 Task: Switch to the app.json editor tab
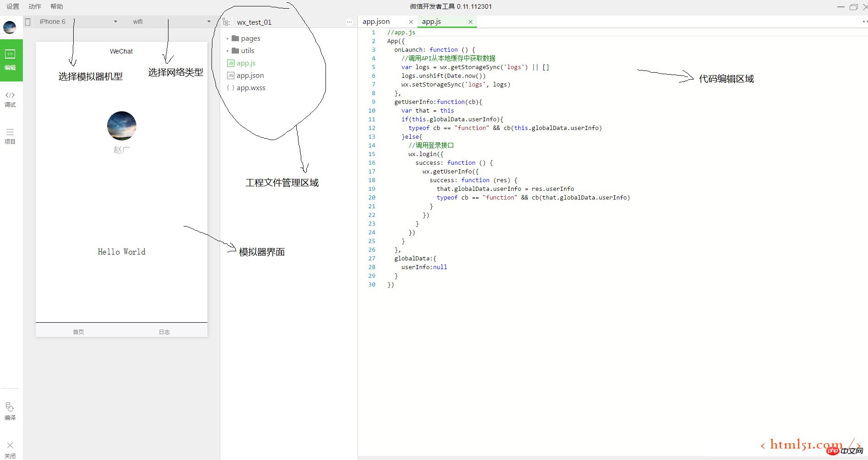pyautogui.click(x=376, y=22)
